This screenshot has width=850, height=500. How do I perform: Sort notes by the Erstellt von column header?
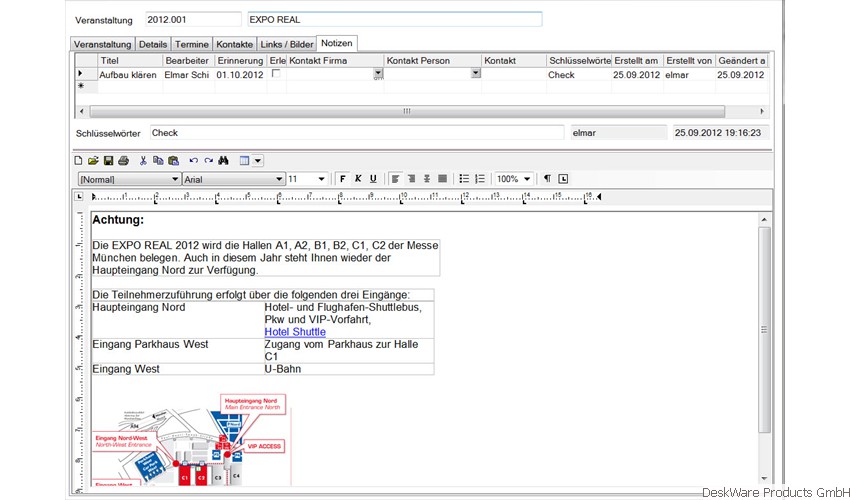[690, 61]
